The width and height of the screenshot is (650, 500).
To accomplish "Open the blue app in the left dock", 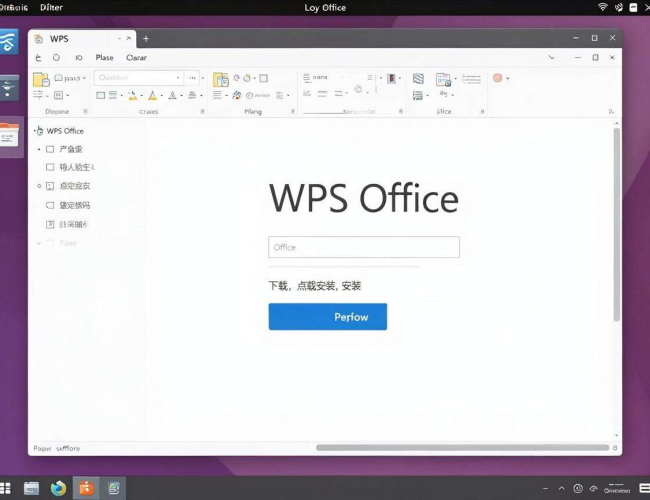I will [8, 41].
